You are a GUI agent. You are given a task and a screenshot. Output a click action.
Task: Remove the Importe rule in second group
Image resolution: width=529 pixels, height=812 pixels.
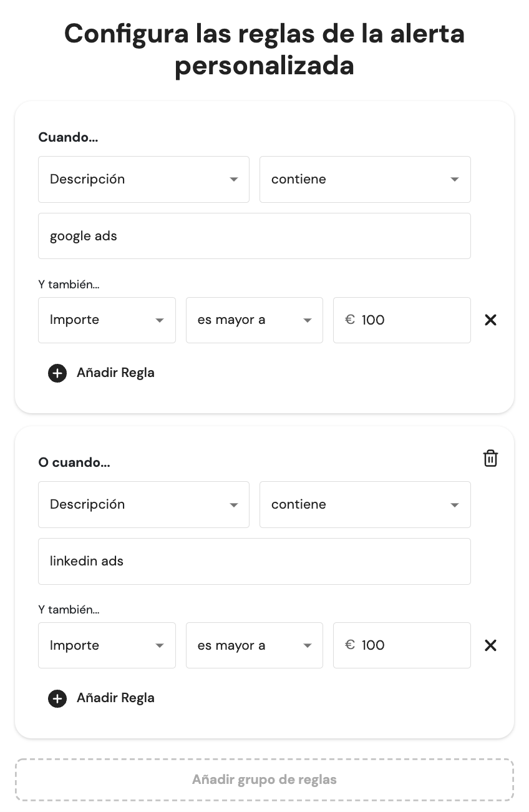(x=490, y=645)
